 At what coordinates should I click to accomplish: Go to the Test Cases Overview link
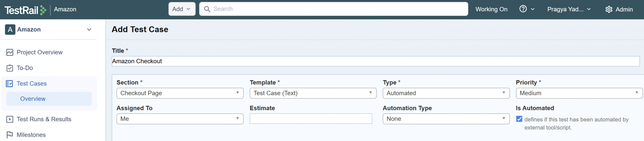33,99
